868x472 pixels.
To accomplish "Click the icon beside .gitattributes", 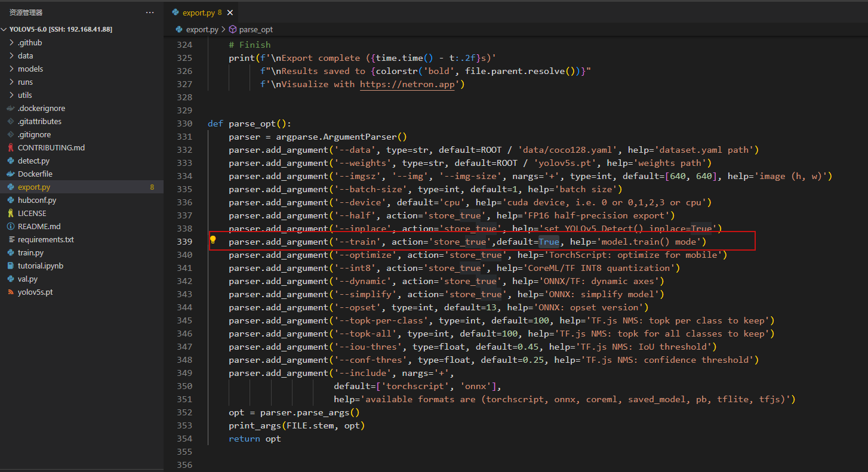I will point(11,121).
